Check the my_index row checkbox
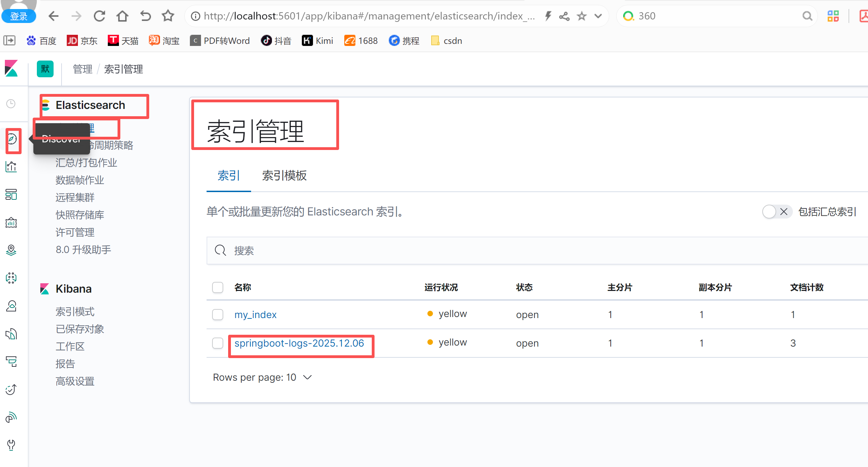 pos(218,315)
